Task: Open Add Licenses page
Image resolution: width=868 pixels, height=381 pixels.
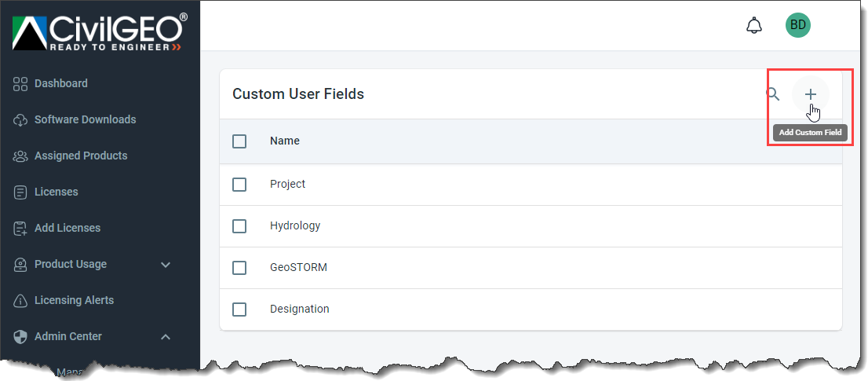Action: point(67,228)
